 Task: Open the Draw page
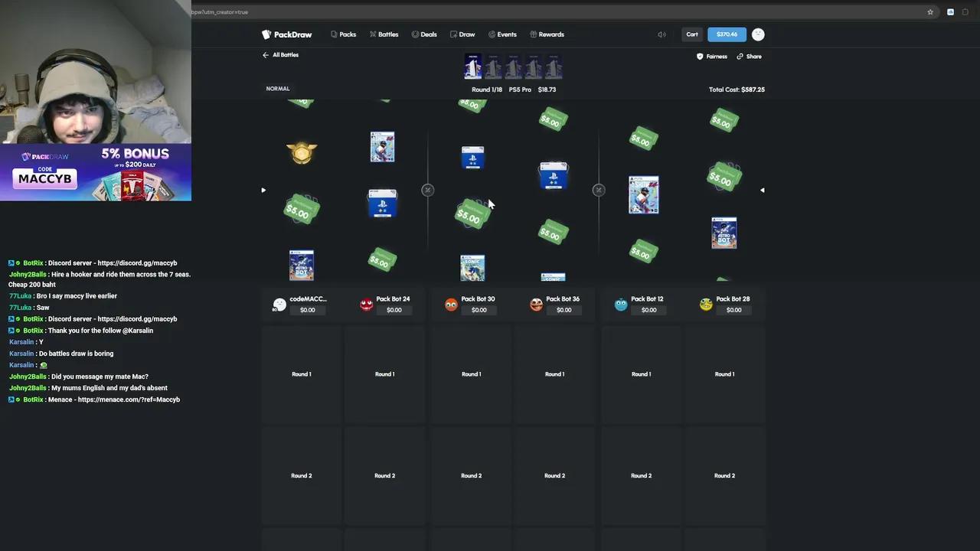(x=462, y=34)
